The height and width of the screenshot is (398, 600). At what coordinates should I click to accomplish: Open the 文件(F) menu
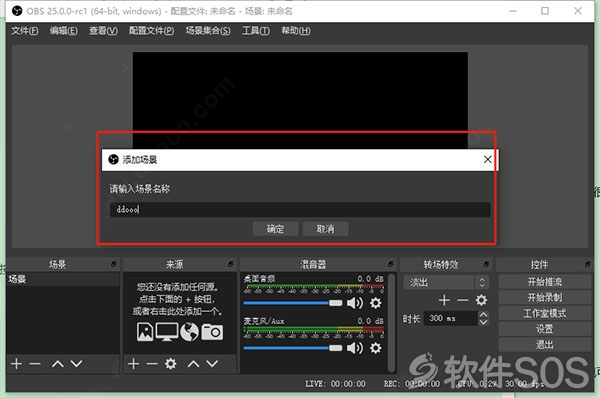[x=24, y=31]
